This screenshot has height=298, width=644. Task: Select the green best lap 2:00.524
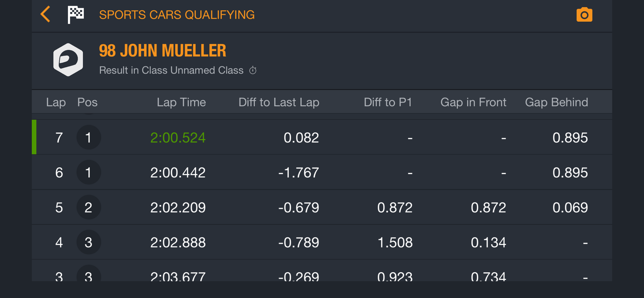(178, 138)
